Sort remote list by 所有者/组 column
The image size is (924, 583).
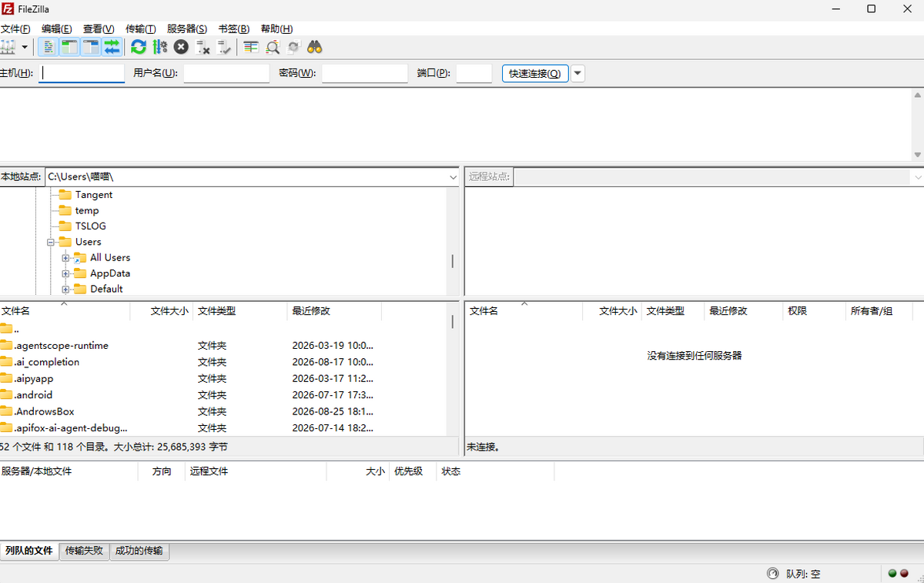pyautogui.click(x=879, y=311)
